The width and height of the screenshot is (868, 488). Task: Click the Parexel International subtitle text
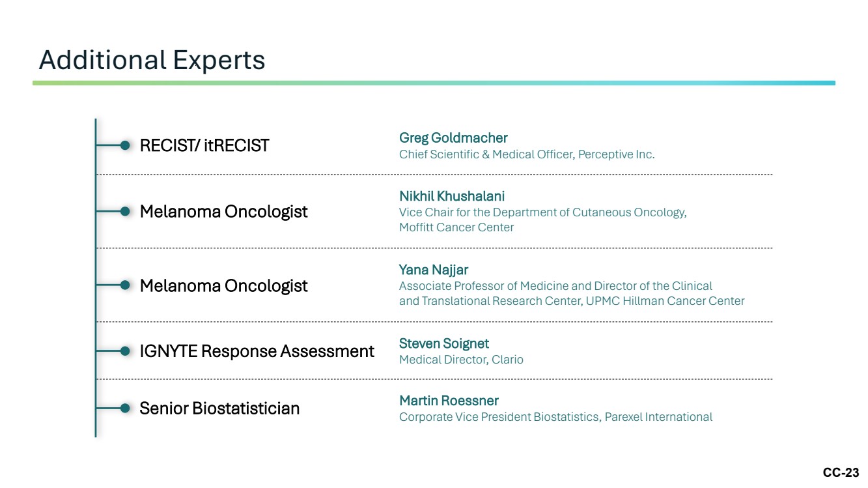point(555,417)
